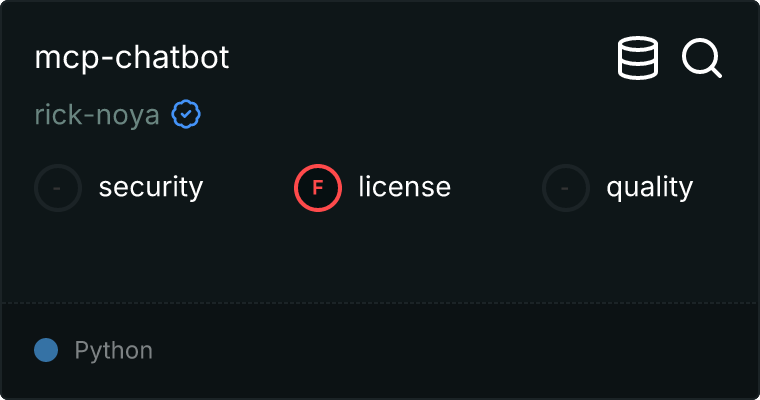Click blank card area below the license badge
Screen dimensions: 760x400
(372, 255)
